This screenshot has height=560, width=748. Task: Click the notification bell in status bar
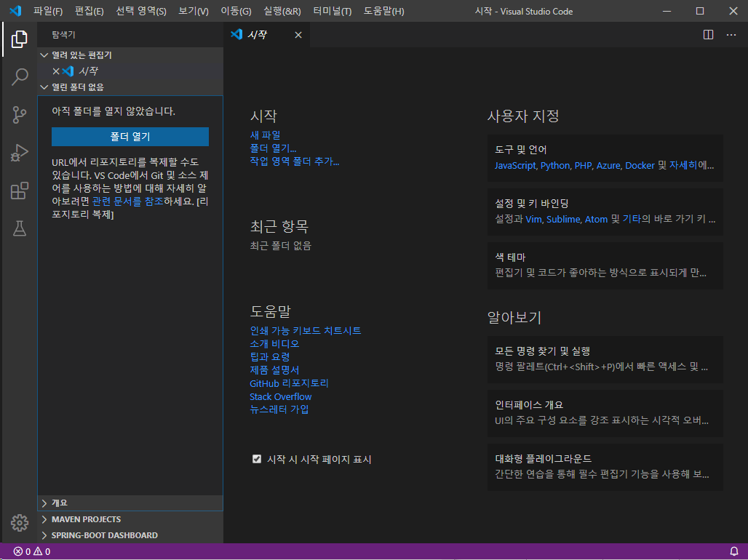point(734,551)
